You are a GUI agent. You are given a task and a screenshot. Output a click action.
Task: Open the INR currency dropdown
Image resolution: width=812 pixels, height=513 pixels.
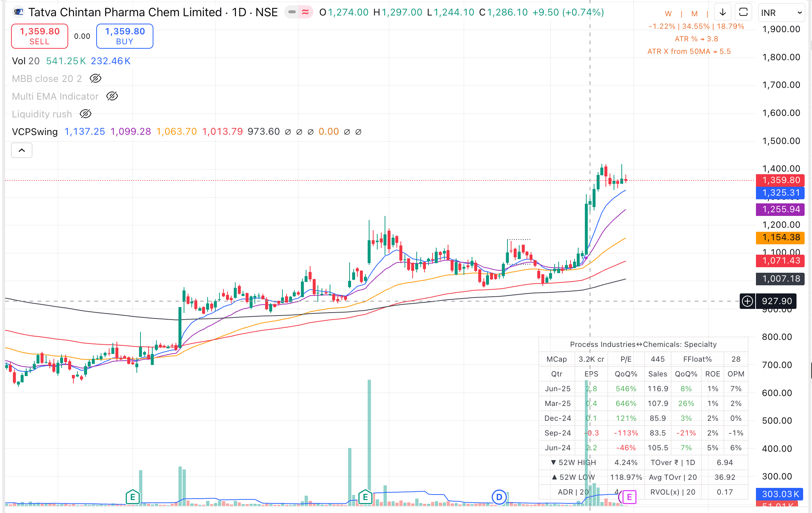[x=781, y=13]
